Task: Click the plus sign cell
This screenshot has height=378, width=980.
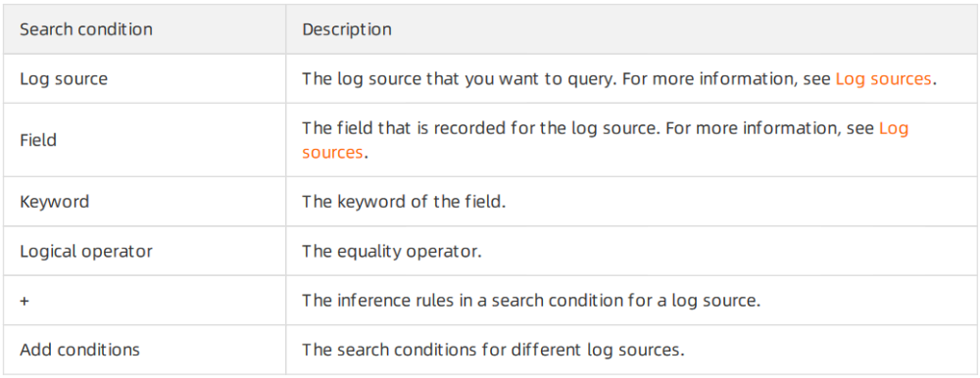Action: pyautogui.click(x=144, y=301)
